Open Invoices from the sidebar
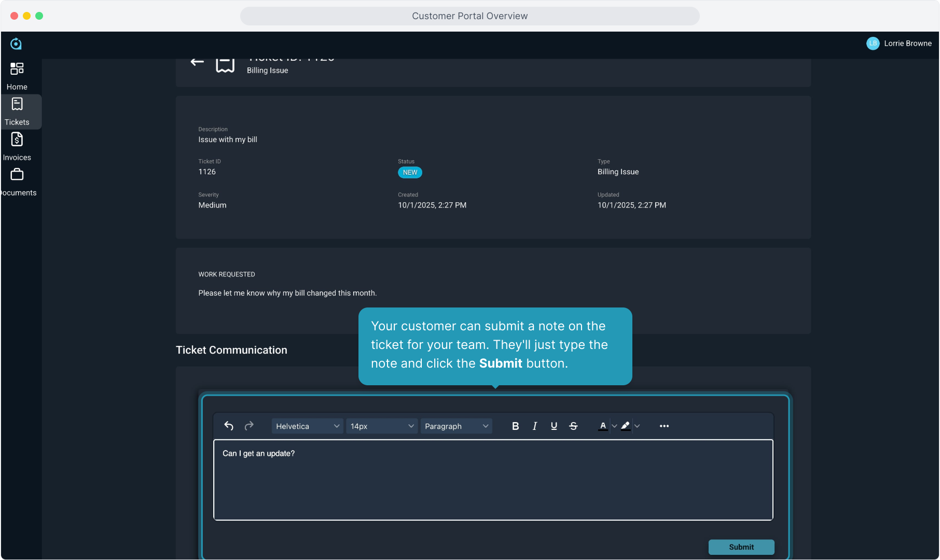 (17, 146)
